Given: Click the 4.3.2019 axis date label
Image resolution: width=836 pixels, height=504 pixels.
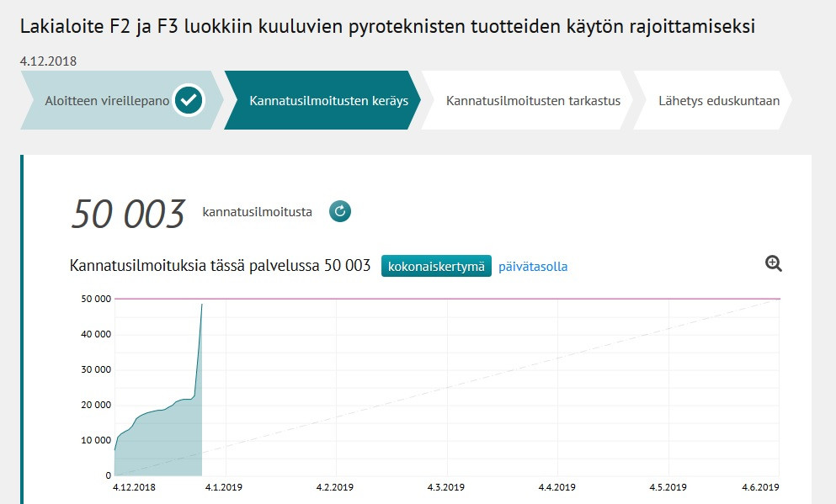Looking at the screenshot, I should 445,487.
